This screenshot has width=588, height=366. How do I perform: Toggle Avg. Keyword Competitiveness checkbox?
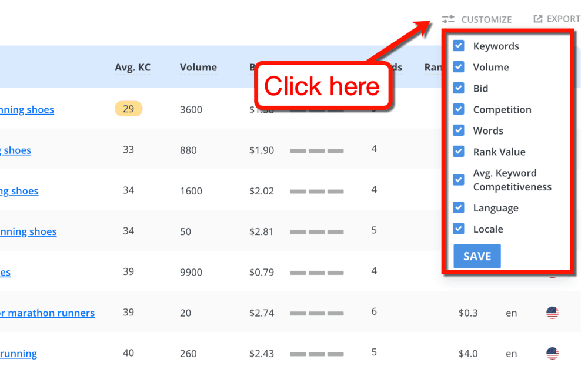(459, 180)
